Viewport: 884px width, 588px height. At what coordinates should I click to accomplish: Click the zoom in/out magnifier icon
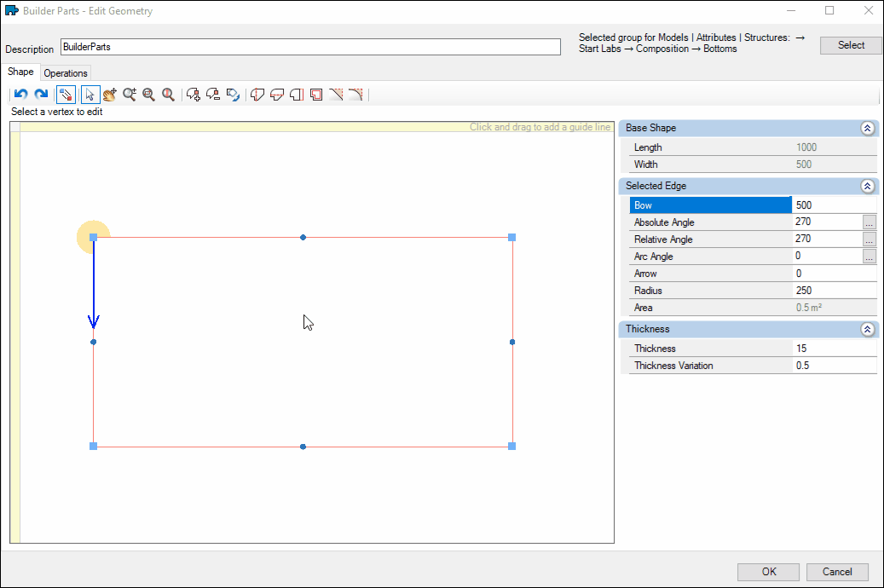130,94
